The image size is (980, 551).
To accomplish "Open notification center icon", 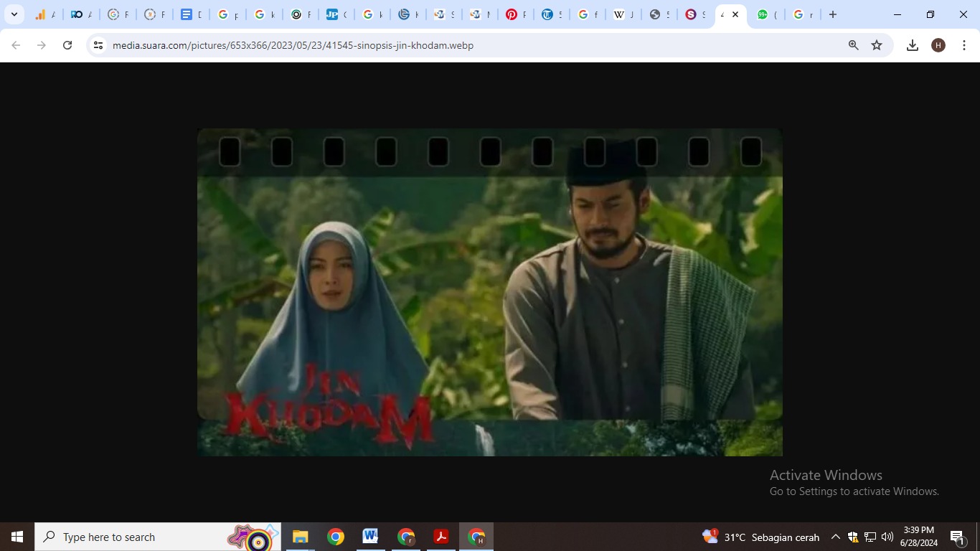I will (x=957, y=537).
